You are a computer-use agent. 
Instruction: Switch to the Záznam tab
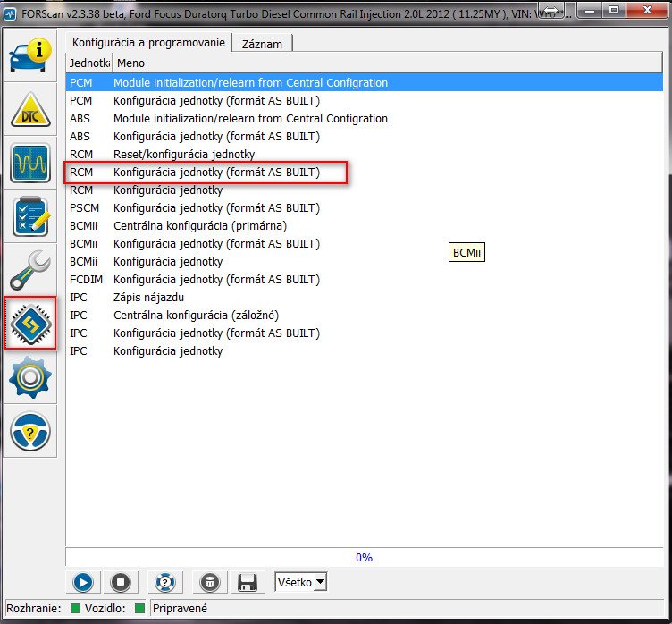point(263,43)
